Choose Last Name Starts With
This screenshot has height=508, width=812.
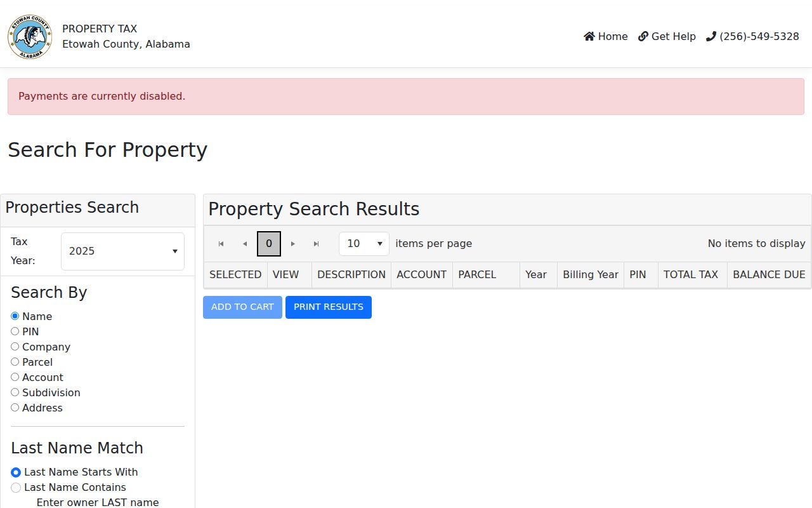(16, 472)
